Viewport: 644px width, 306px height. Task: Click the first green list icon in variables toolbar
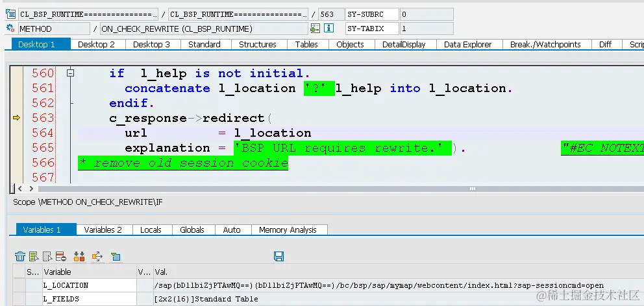tap(34, 257)
